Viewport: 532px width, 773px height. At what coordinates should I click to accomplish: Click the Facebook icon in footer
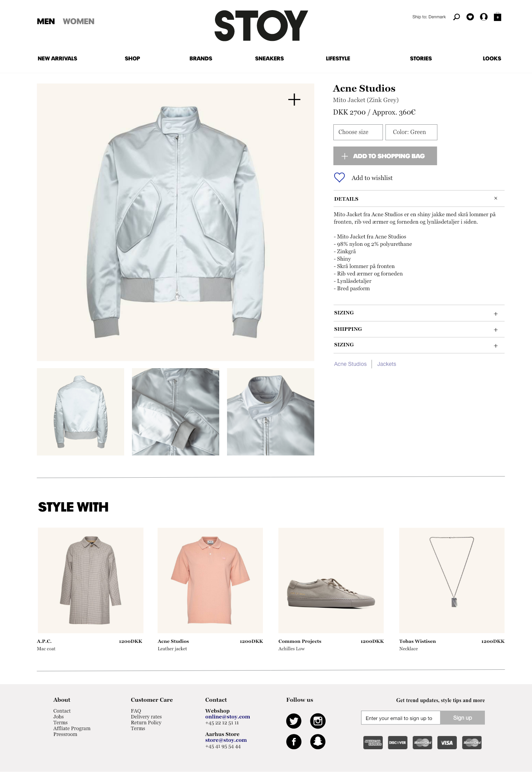click(x=294, y=741)
